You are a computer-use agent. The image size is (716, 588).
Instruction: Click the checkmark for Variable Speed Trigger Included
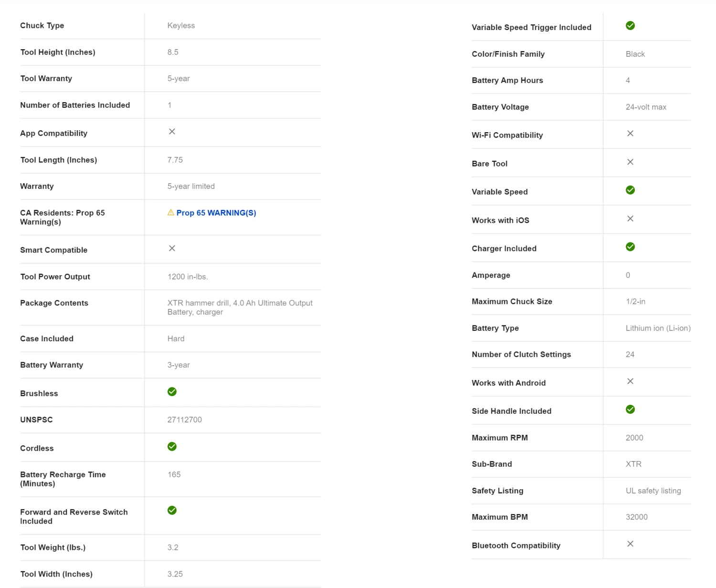[x=631, y=26]
